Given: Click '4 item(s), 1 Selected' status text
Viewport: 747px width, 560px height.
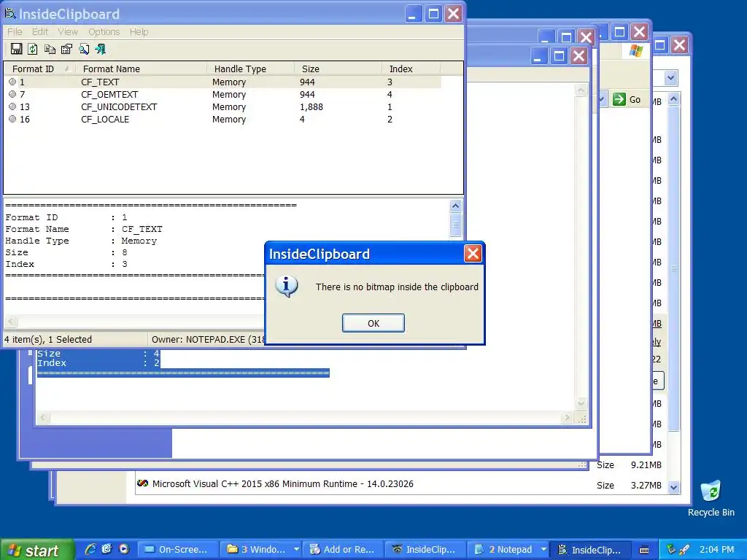Looking at the screenshot, I should click(48, 340).
